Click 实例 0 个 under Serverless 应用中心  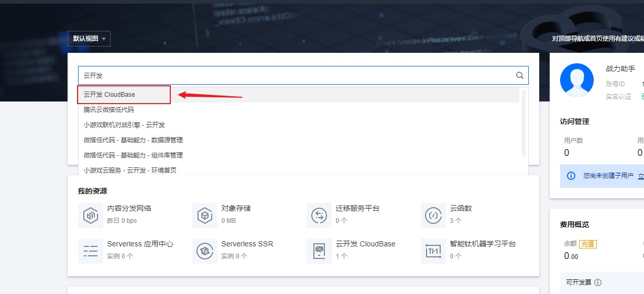tap(121, 256)
